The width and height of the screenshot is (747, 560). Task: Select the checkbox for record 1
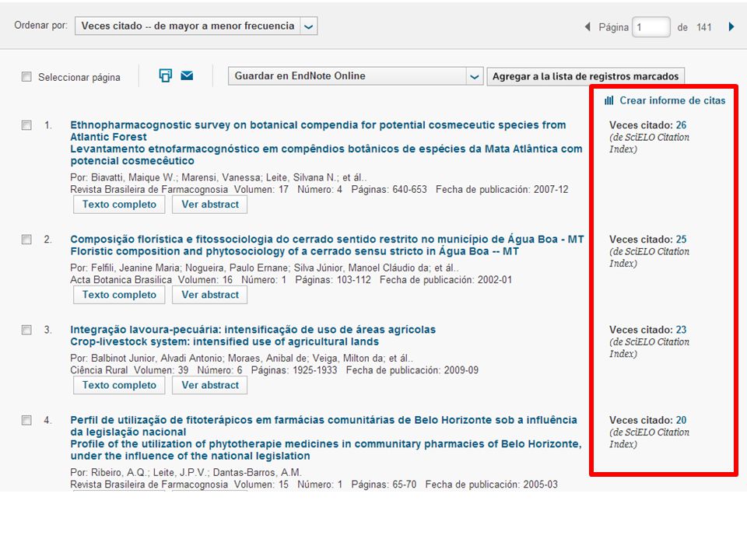26,125
